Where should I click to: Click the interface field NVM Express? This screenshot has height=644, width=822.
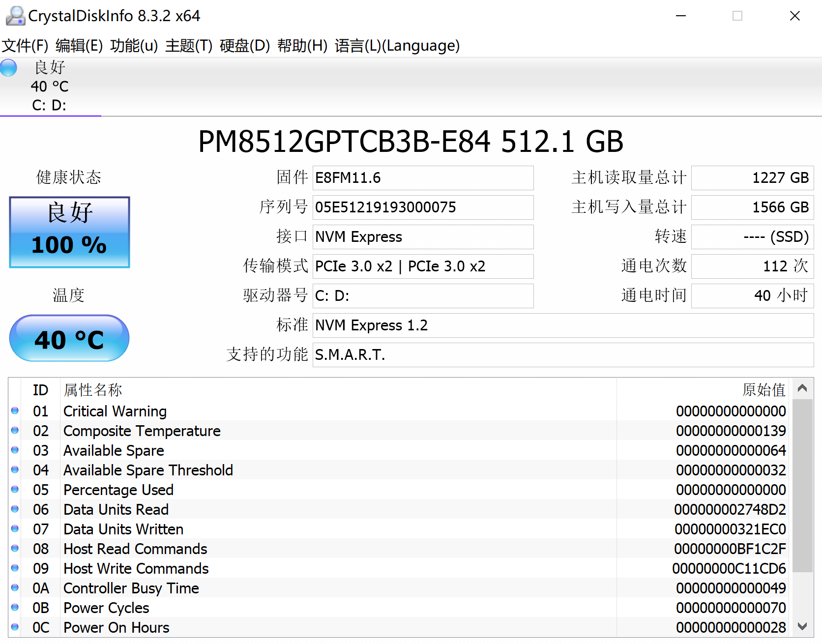(423, 237)
